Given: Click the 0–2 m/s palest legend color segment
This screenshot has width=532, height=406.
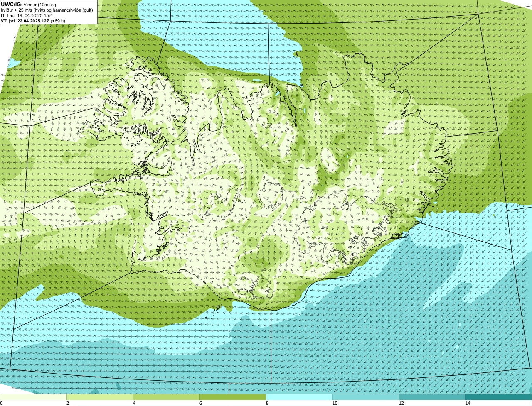Looking at the screenshot, I should tap(33, 397).
